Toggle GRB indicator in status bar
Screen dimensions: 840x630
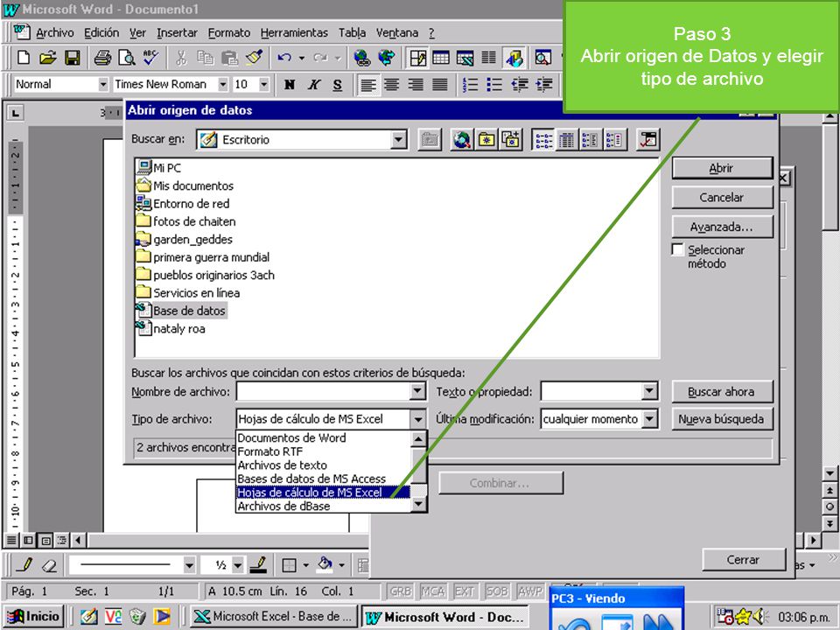tap(400, 591)
